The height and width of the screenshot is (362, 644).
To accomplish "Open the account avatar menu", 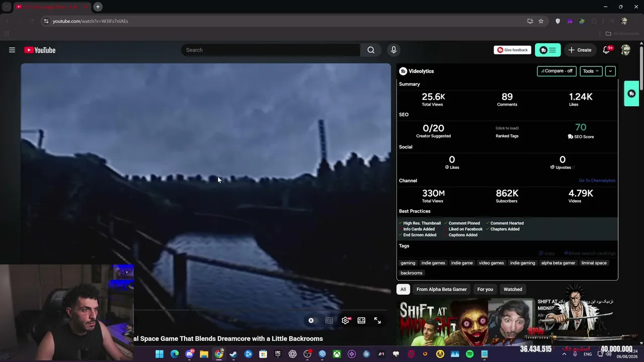I will point(626,50).
